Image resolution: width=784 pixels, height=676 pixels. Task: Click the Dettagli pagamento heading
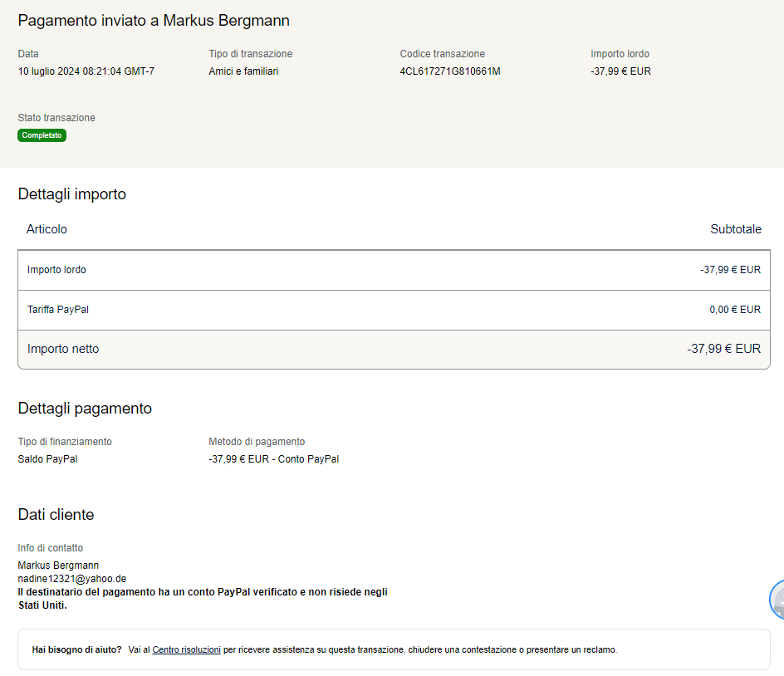pos(85,409)
